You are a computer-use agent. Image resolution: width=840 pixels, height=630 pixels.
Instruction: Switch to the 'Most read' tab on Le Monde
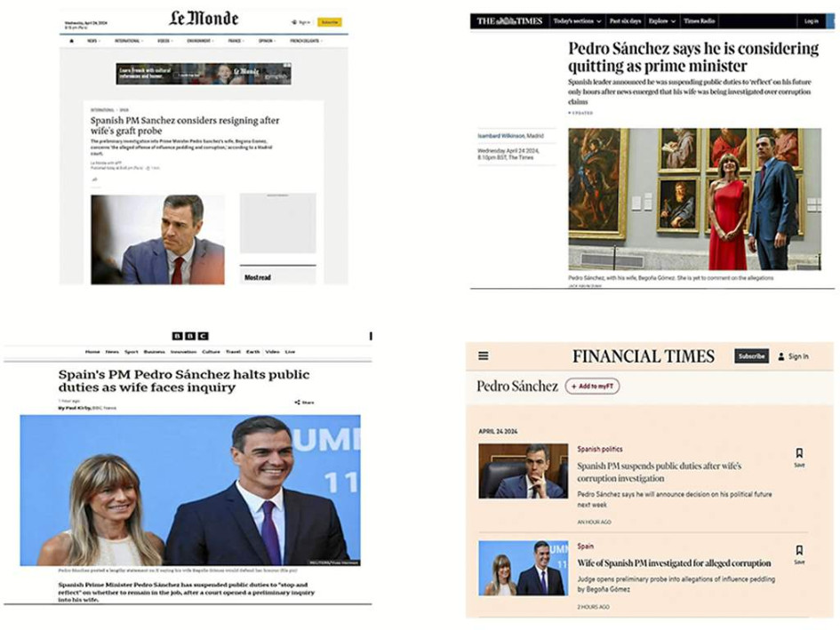pos(258,276)
